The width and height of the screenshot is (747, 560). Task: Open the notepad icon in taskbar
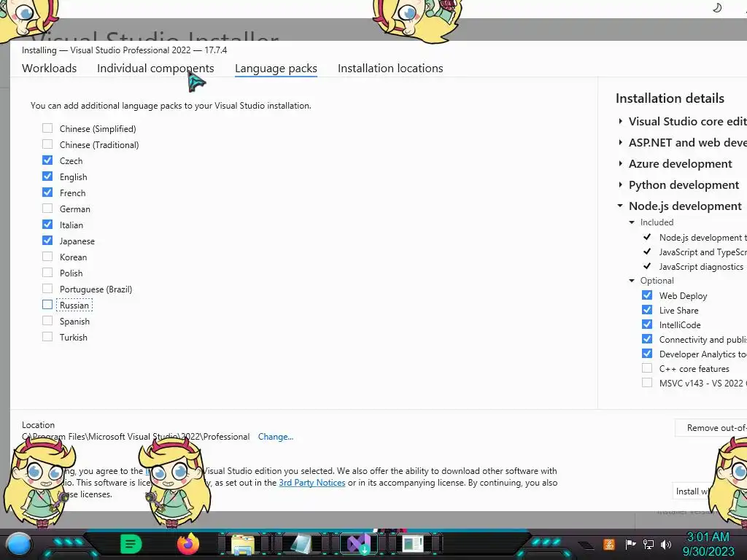pos(301,544)
